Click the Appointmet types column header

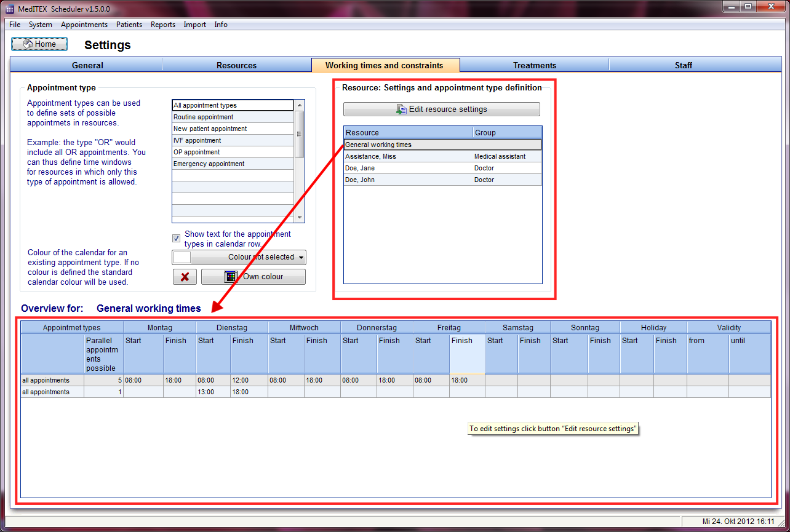[72, 328]
